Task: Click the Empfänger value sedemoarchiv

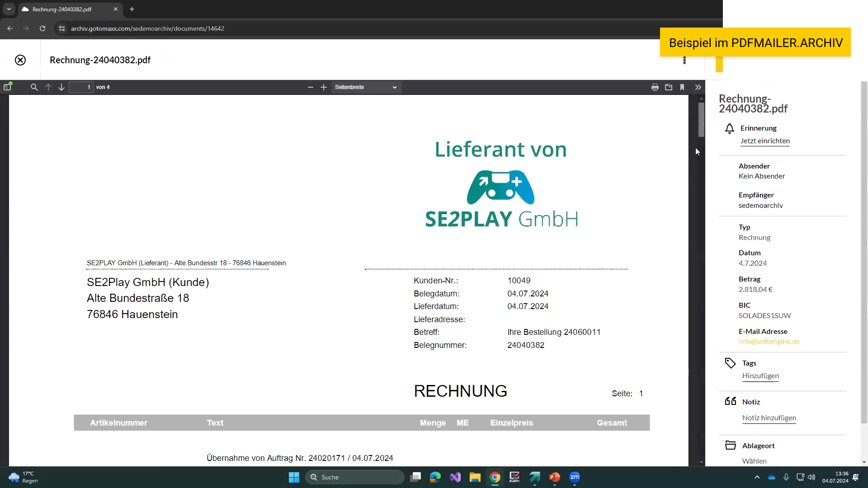Action: click(760, 206)
